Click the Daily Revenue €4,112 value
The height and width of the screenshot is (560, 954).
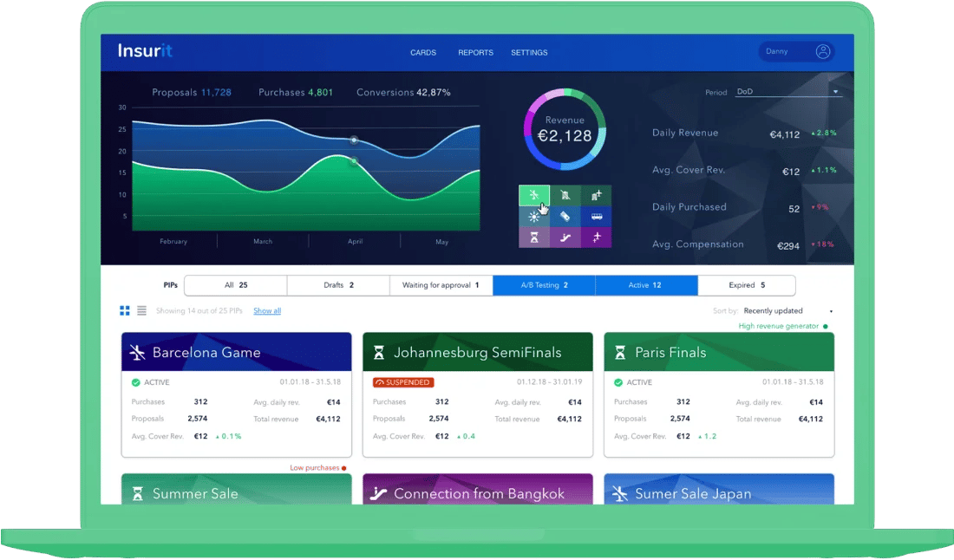point(785,134)
